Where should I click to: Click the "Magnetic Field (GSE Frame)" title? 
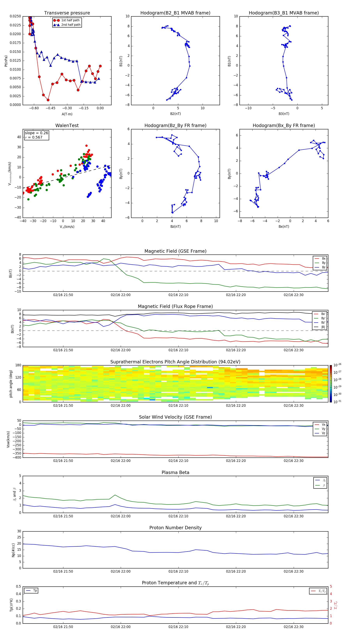tap(175, 251)
